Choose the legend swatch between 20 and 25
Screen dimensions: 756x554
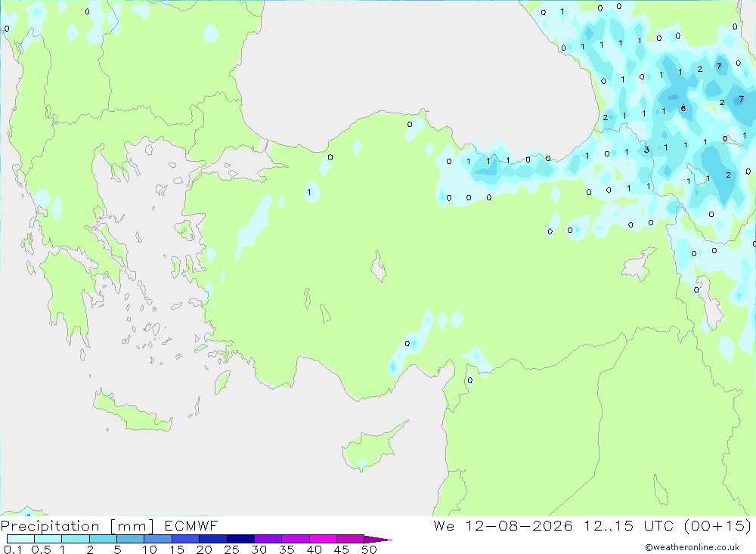click(212, 539)
